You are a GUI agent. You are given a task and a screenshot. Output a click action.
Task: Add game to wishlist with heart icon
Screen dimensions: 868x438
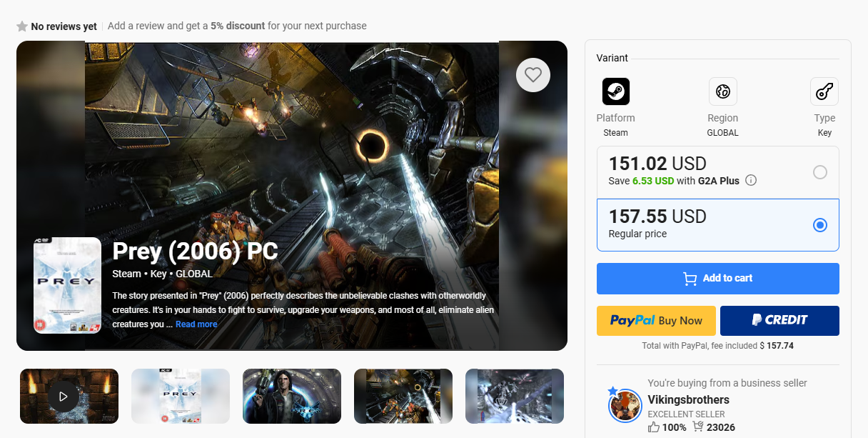tap(533, 74)
